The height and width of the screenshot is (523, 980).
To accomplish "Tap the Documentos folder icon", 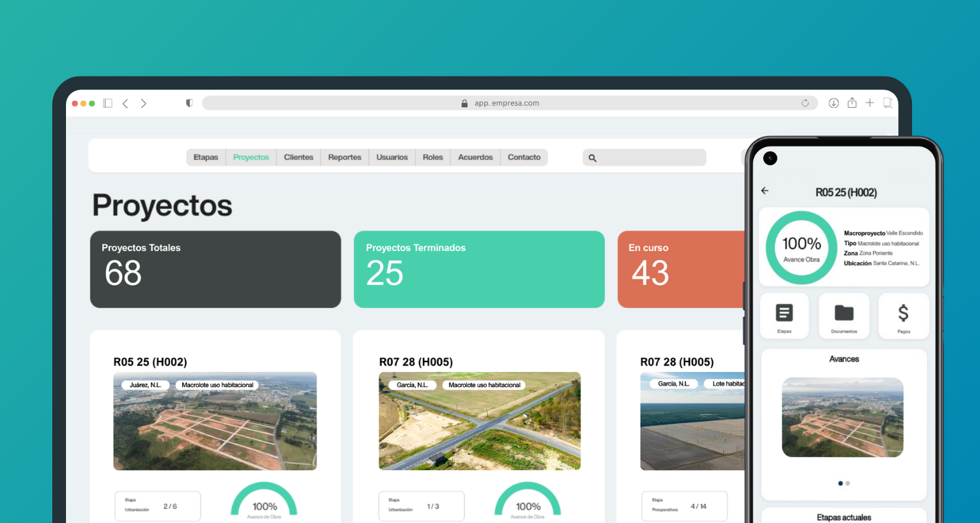I will tap(844, 315).
